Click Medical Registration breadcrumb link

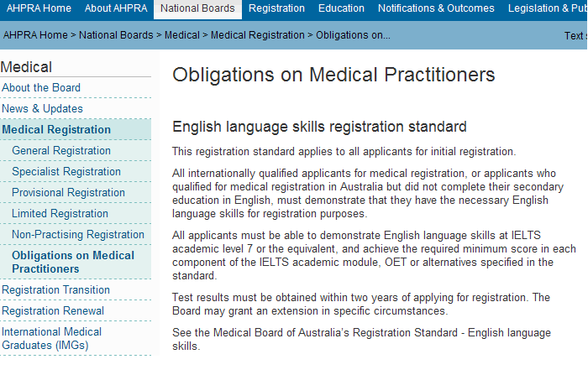click(x=258, y=35)
